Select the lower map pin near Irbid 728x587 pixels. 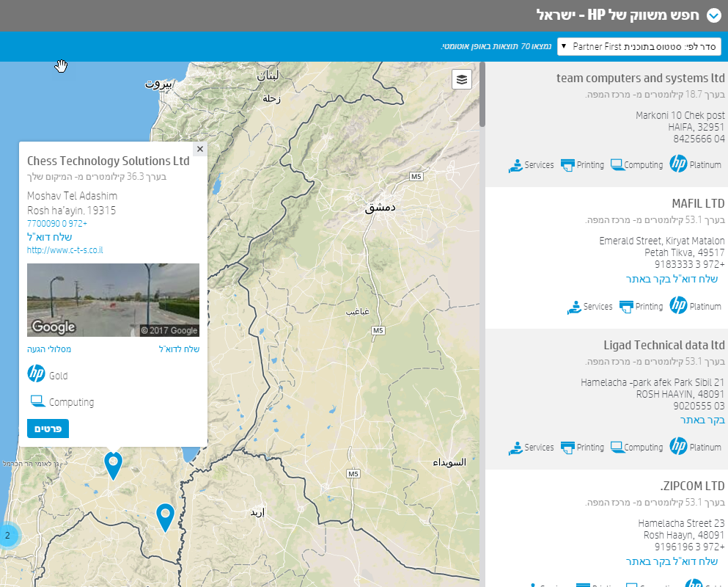click(x=165, y=517)
